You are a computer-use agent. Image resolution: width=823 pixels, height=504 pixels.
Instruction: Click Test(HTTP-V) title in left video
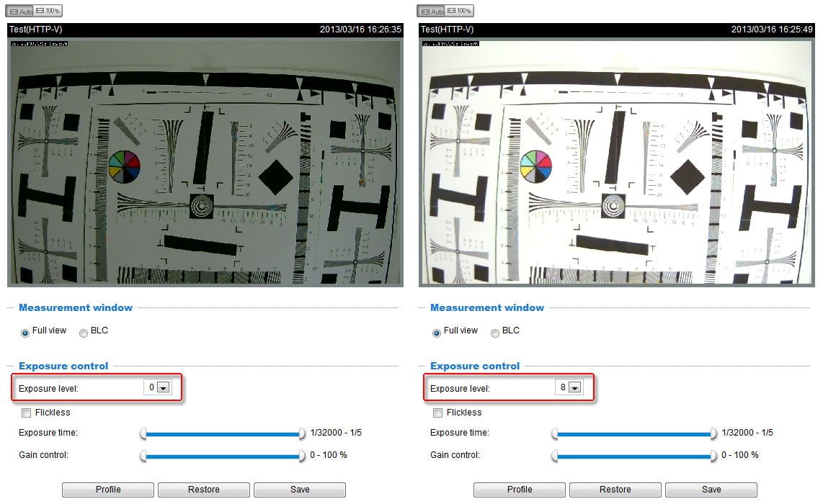36,30
